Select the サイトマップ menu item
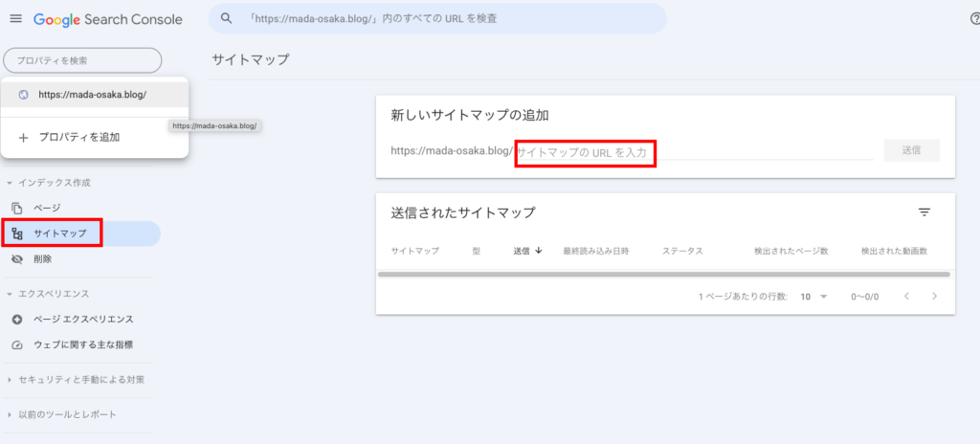Screen dimensions: 980x444 (81, 233)
